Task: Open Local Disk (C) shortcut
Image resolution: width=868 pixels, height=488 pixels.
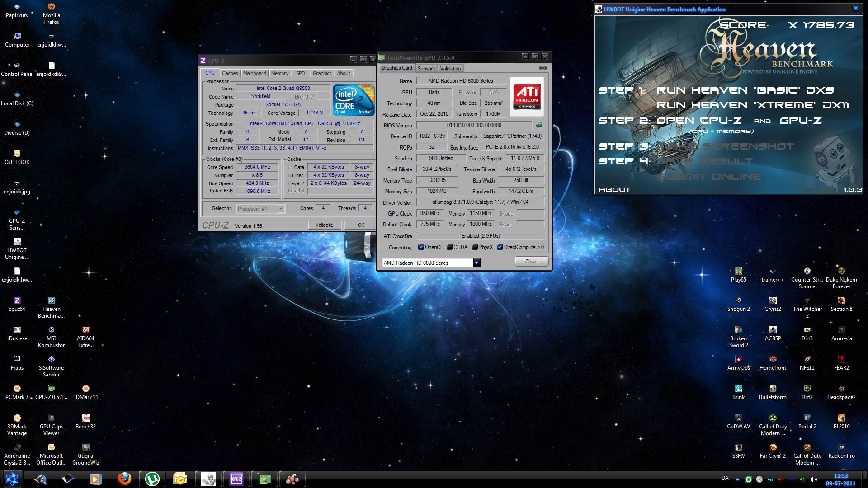Action: [x=17, y=99]
